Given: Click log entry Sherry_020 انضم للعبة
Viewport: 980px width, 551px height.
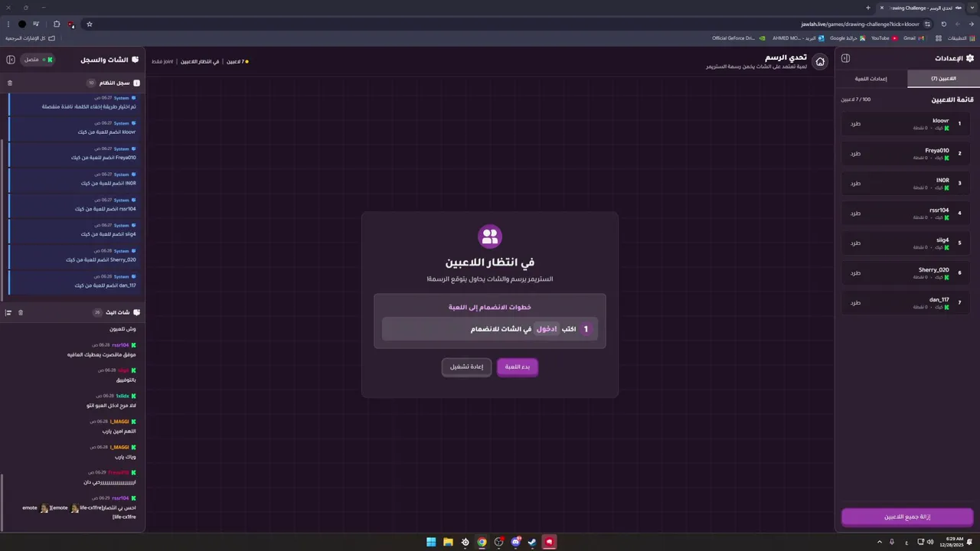Looking at the screenshot, I should click(x=73, y=256).
